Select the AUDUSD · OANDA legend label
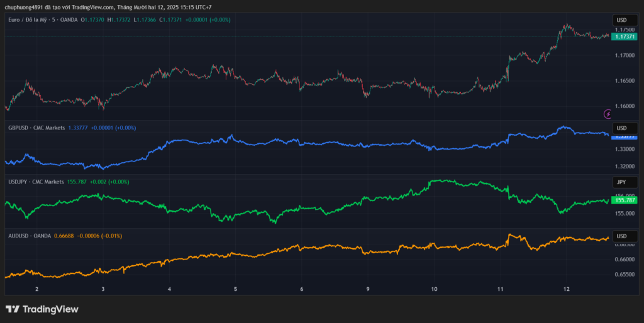The height and width of the screenshot is (323, 644). (30, 236)
